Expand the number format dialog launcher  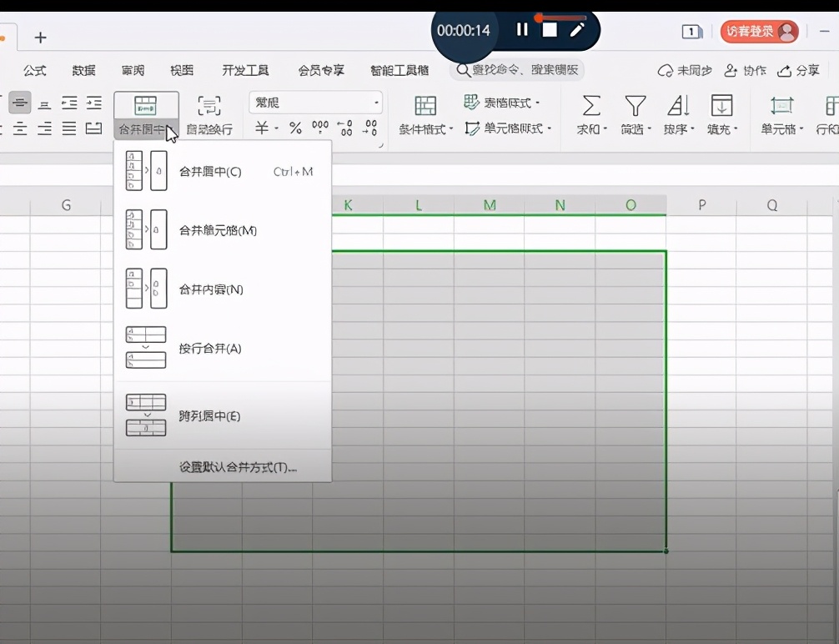(x=380, y=146)
